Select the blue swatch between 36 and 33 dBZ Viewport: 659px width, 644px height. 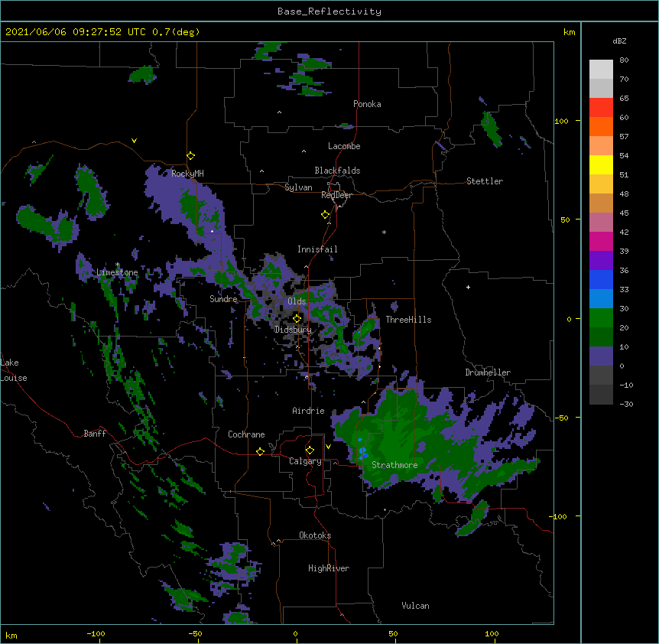click(x=601, y=279)
